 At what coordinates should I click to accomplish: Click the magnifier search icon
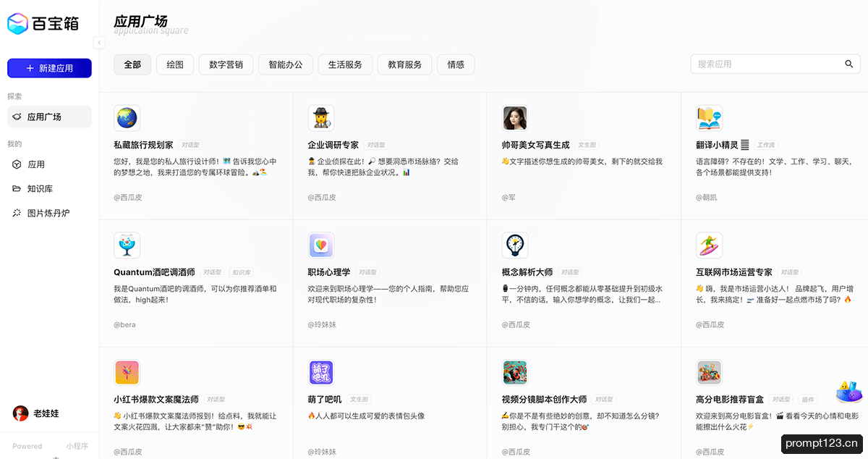pos(849,64)
